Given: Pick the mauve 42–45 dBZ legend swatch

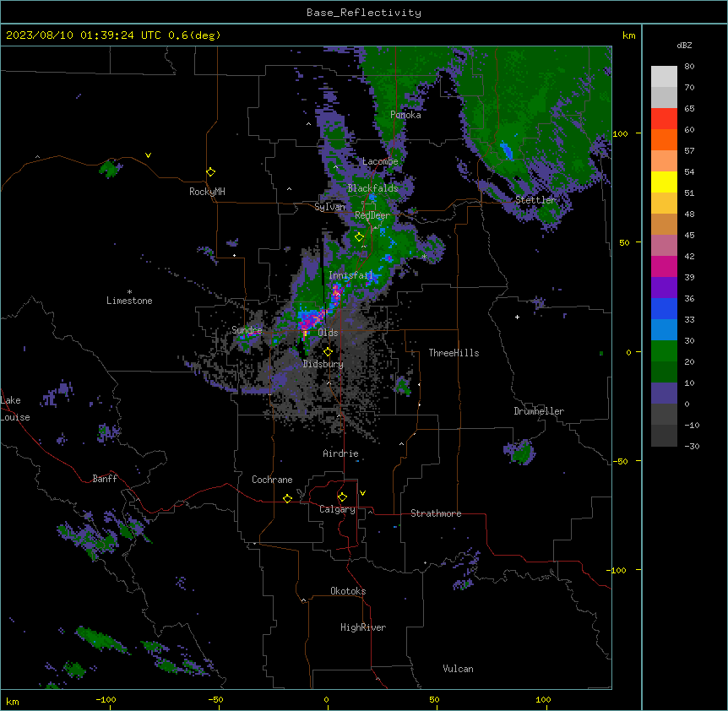Looking at the screenshot, I should pos(664,246).
